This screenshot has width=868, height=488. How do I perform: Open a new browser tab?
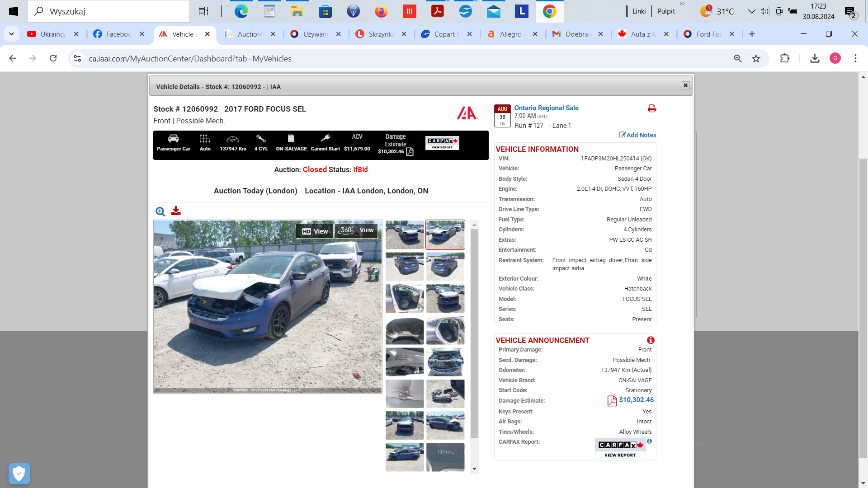point(752,34)
